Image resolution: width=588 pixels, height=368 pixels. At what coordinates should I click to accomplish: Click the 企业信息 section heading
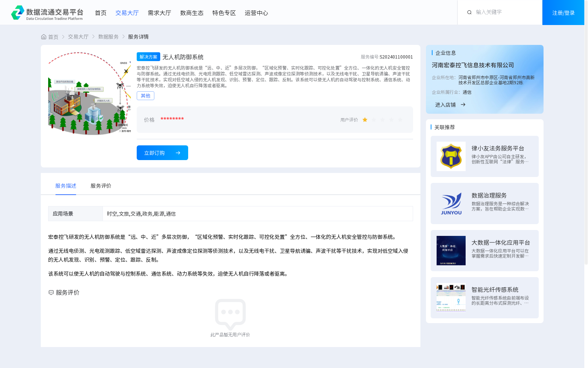[x=446, y=53]
